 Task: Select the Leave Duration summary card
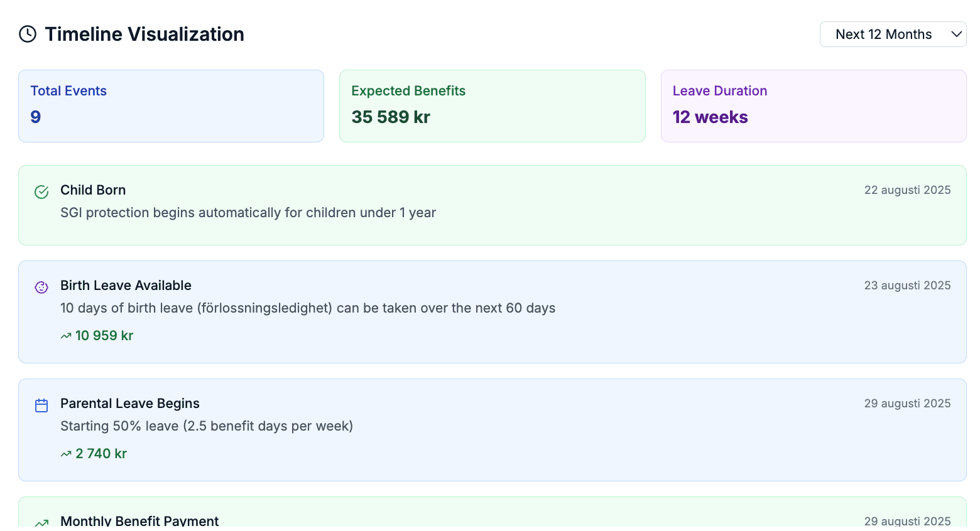tap(813, 106)
